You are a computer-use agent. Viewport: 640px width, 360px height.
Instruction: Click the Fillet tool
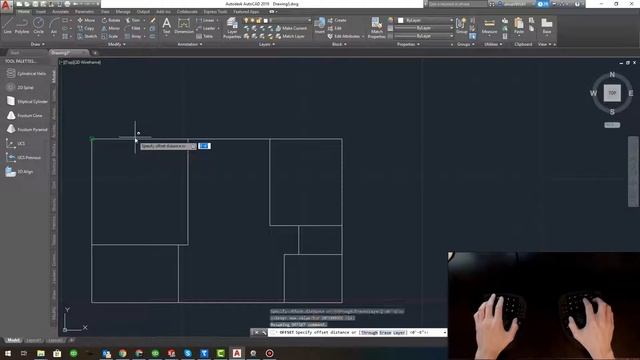(x=133, y=28)
